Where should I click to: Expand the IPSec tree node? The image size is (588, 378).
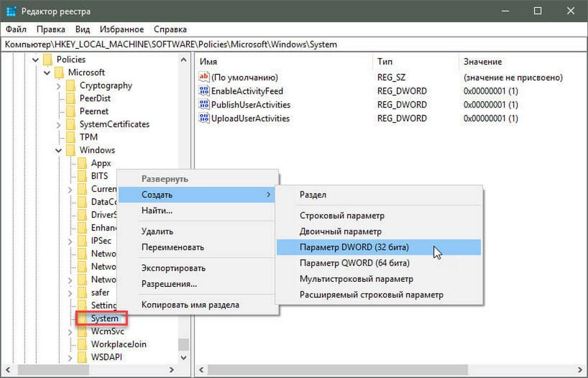pos(71,240)
